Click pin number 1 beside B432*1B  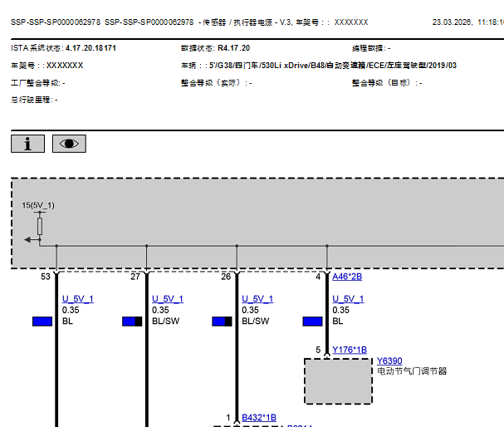pyautogui.click(x=228, y=417)
